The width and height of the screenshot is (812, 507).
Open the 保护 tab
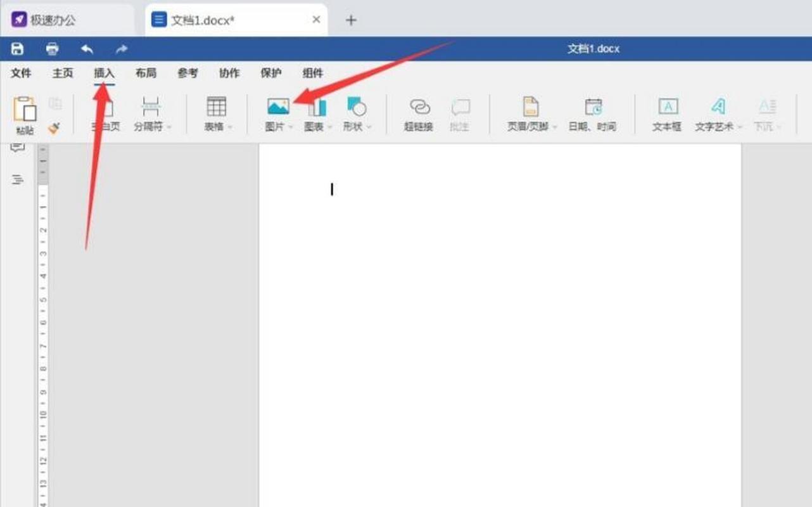(271, 74)
